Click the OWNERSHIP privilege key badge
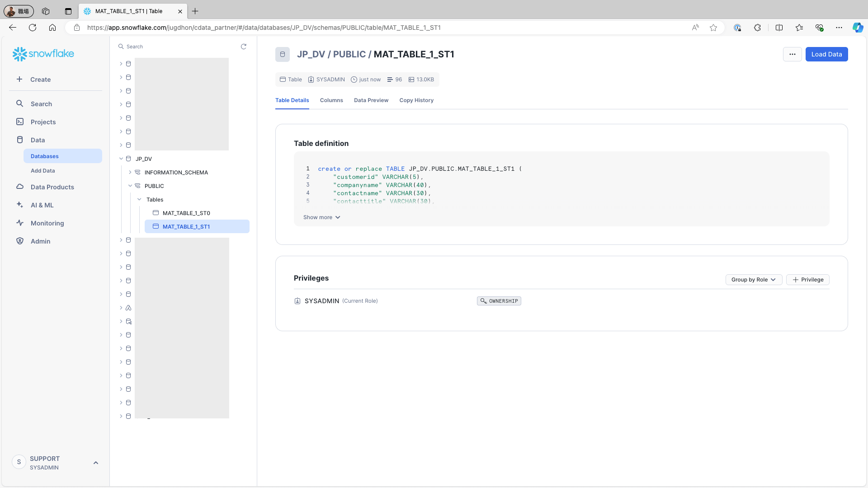 coord(499,301)
